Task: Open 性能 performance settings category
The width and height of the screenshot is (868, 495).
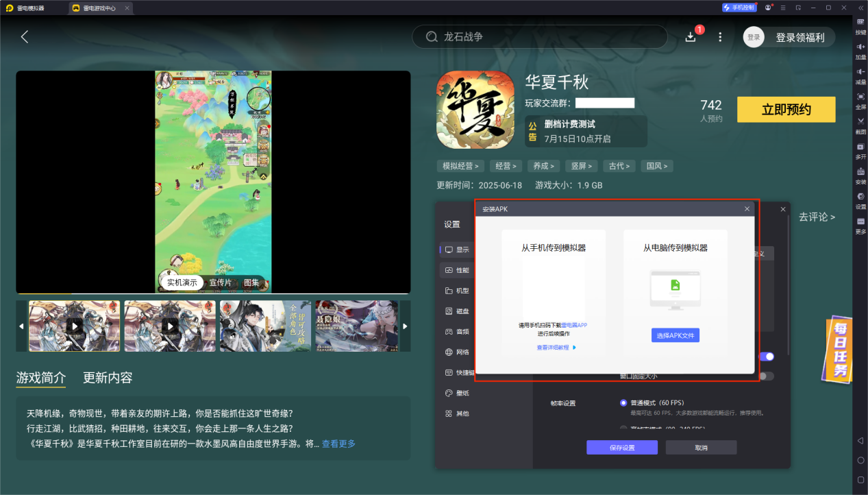Action: click(456, 270)
